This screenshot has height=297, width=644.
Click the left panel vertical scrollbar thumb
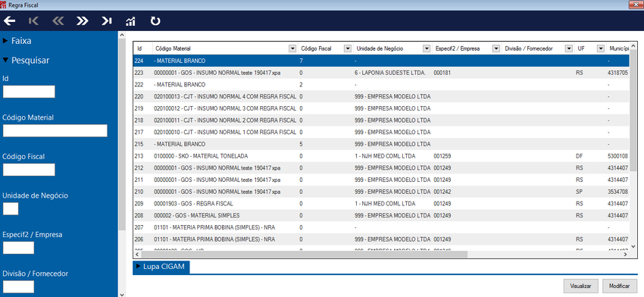(x=121, y=135)
